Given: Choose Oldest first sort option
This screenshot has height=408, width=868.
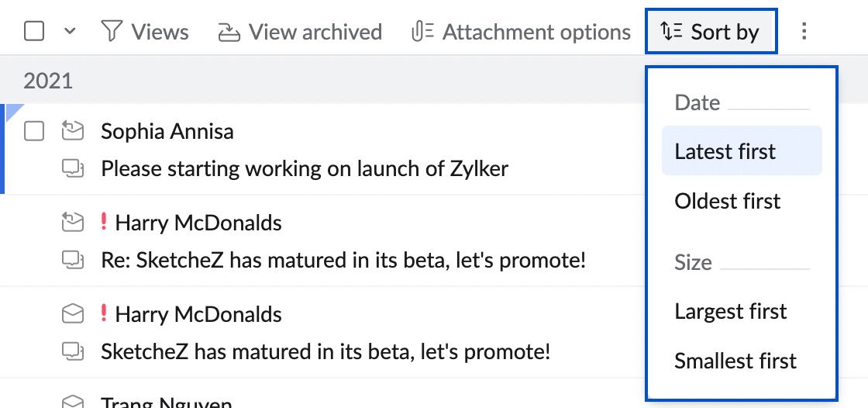Looking at the screenshot, I should pos(728,201).
